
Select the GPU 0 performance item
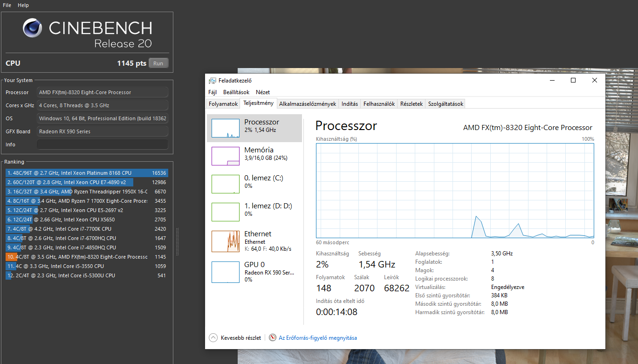pos(254,272)
